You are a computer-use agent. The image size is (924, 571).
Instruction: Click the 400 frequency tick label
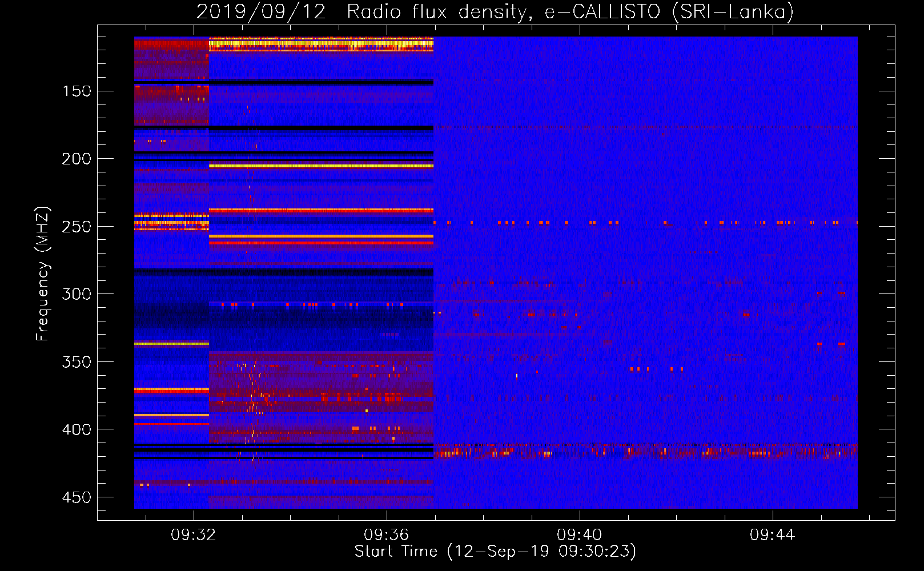tap(77, 429)
